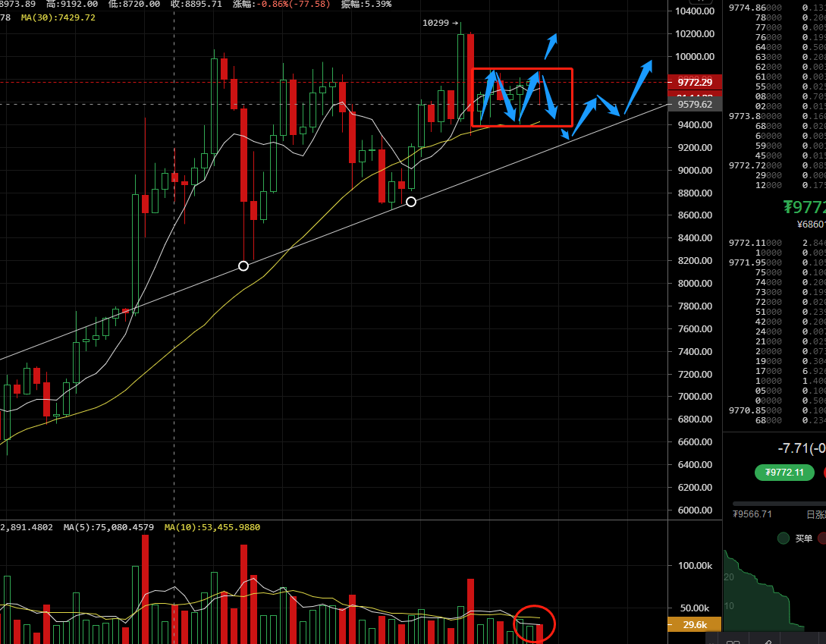The height and width of the screenshot is (644, 826).
Task: Toggle the 买单 buy-orders legend circle
Action: point(784,539)
